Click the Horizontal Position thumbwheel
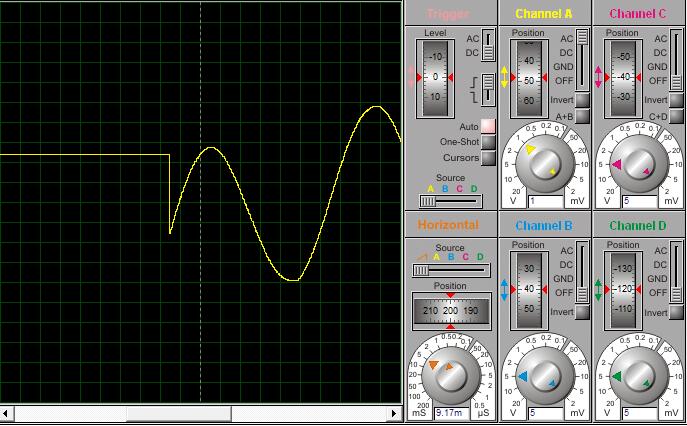Viewport: 687px width, 426px height. click(451, 311)
